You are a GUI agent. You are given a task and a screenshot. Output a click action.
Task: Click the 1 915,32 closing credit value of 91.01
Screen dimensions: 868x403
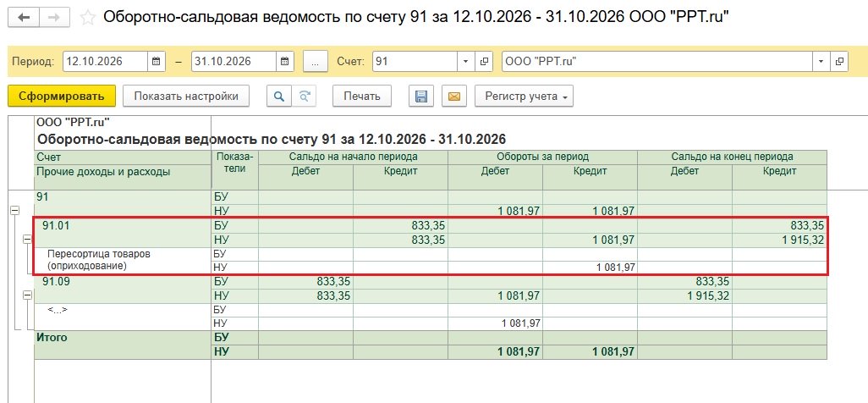click(804, 240)
